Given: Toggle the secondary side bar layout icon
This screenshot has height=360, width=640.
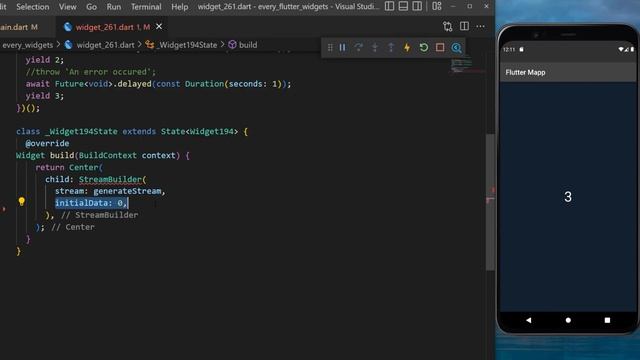Looking at the screenshot, I should tap(417, 6).
